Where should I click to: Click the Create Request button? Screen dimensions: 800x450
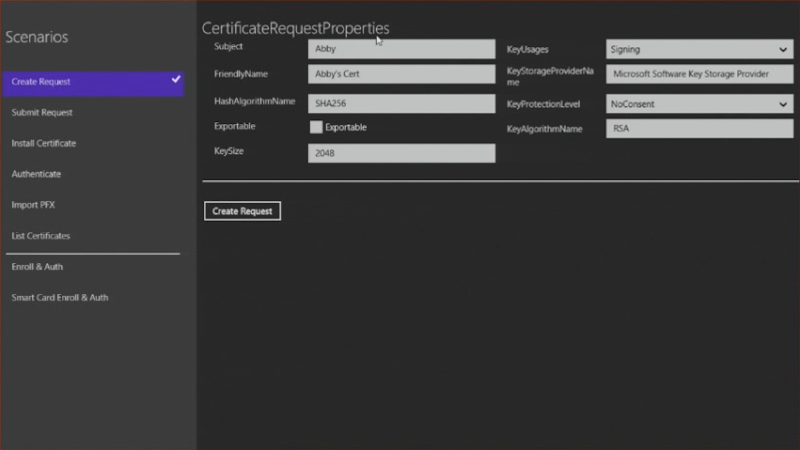point(242,211)
